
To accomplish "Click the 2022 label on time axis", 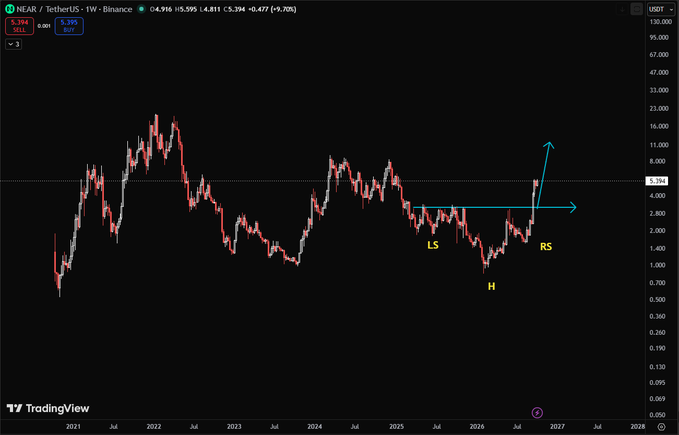I will pyautogui.click(x=154, y=427).
